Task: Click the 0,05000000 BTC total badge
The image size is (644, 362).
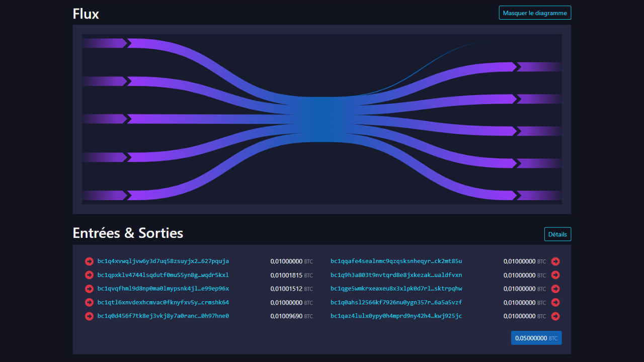Action: tap(536, 338)
